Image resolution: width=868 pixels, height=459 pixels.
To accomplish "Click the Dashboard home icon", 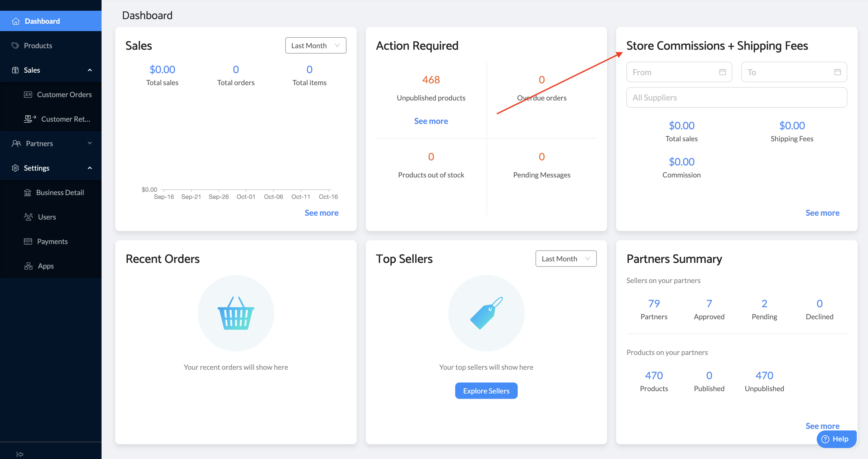I will click(16, 21).
